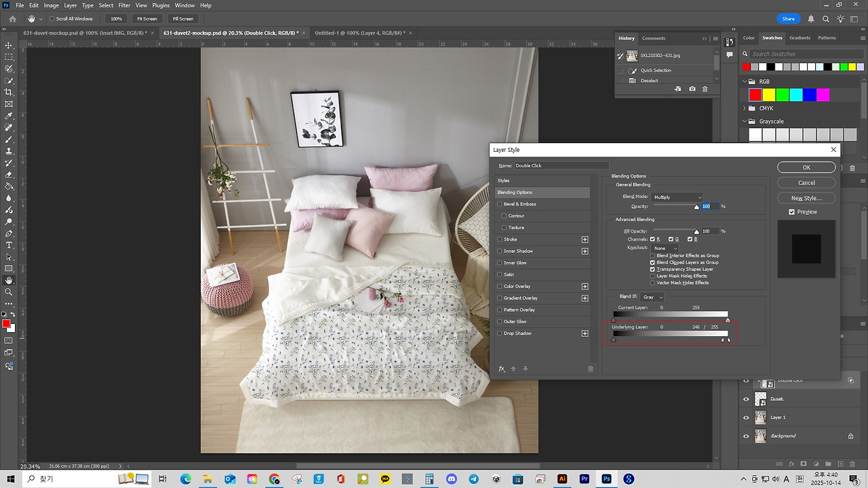Click the New Style button
The image size is (868, 488).
(x=806, y=197)
